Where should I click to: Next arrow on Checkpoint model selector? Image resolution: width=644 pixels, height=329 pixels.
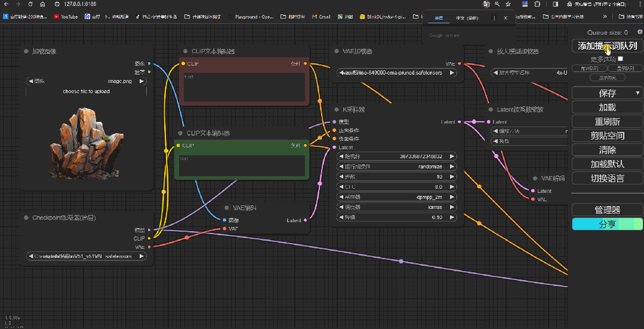coord(142,256)
